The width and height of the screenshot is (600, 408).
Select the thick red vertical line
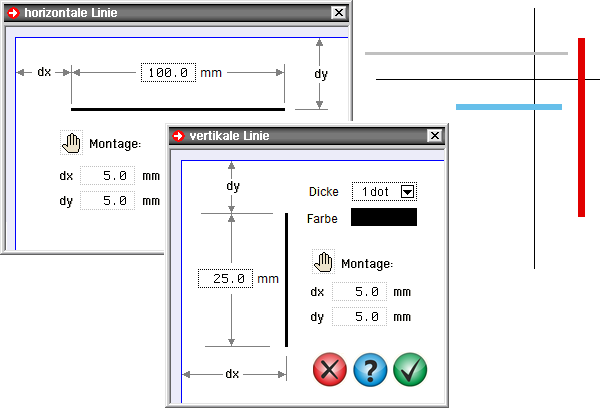tap(581, 130)
